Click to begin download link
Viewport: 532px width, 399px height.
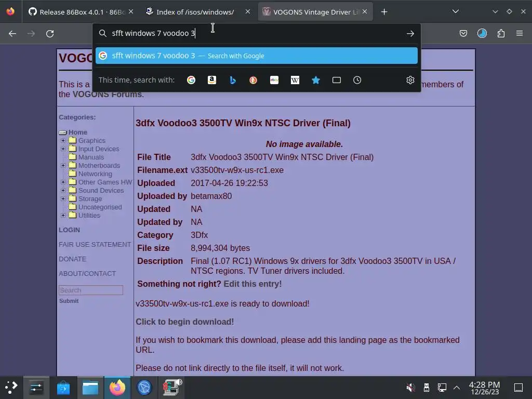coord(184,322)
